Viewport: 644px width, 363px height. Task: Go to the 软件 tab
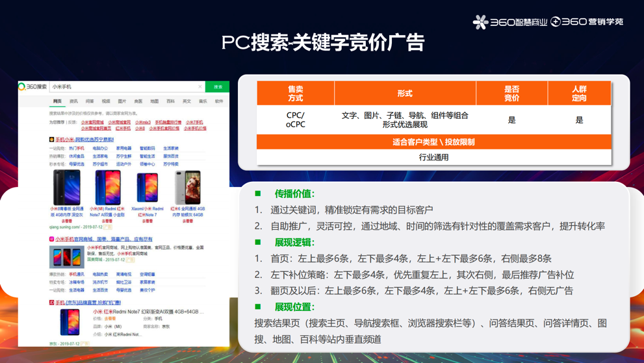tap(219, 101)
